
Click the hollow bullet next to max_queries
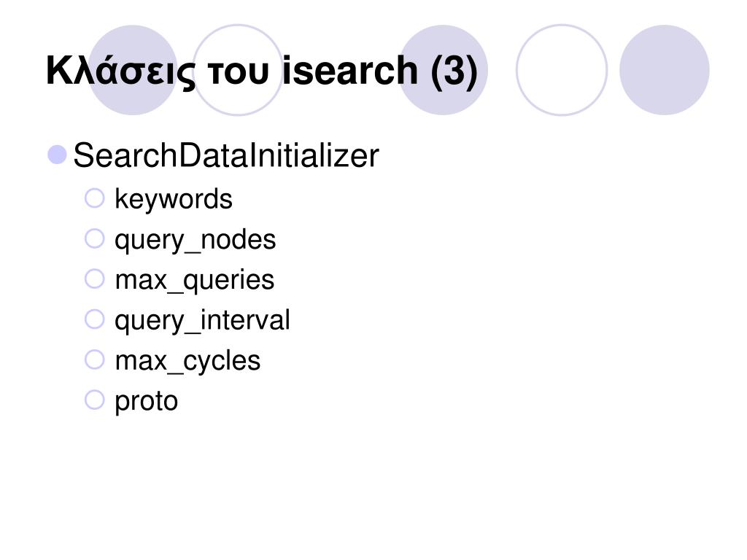click(94, 279)
